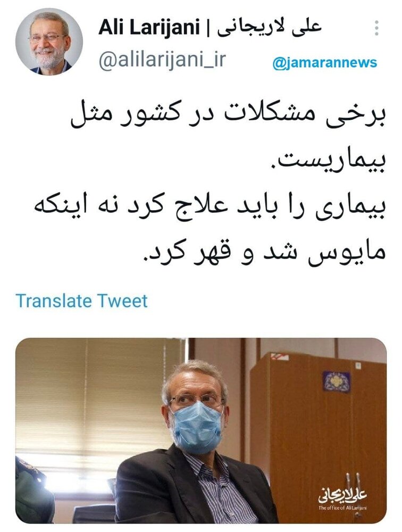Image resolution: width=402 pixels, height=532 pixels.
Task: Open the @alilarijani_ir handle
Action: [162, 60]
